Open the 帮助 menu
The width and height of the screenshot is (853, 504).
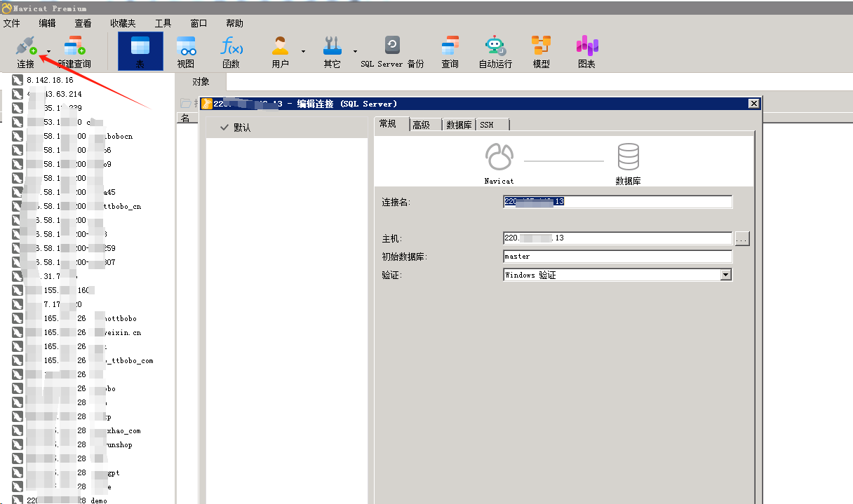[x=234, y=23]
